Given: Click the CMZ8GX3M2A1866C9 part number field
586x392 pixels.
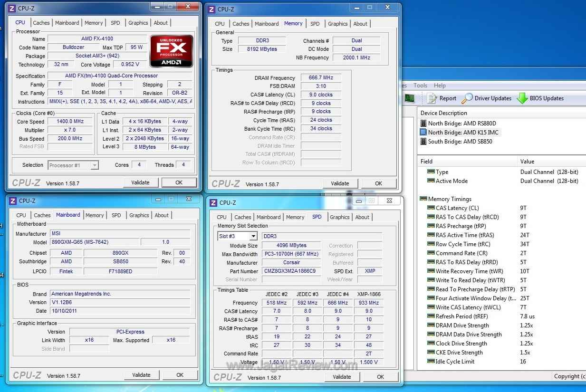Looking at the screenshot, I should point(292,271).
